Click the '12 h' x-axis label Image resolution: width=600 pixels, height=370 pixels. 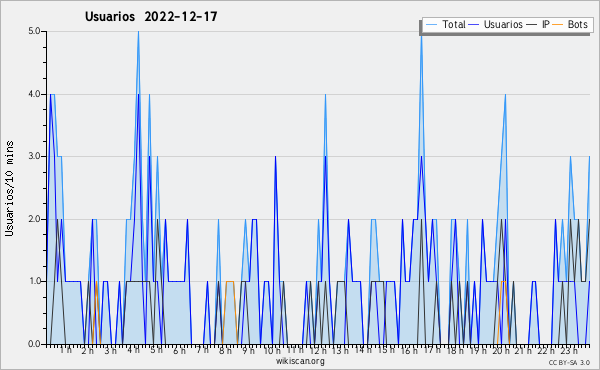point(318,350)
